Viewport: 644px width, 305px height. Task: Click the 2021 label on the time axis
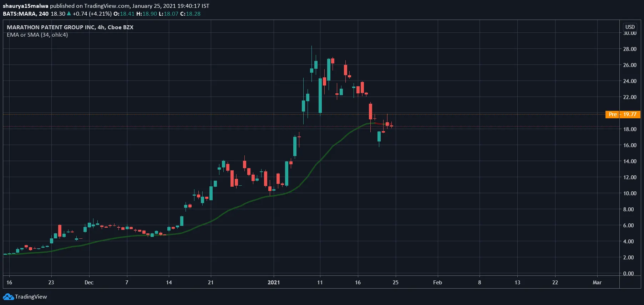point(274,283)
